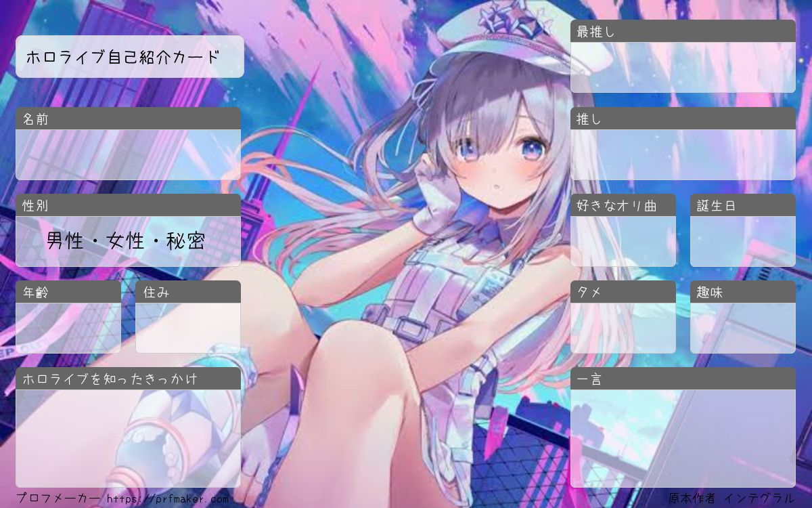Click the 好きなオリ曲 input box
The height and width of the screenshot is (508, 812).
click(623, 241)
